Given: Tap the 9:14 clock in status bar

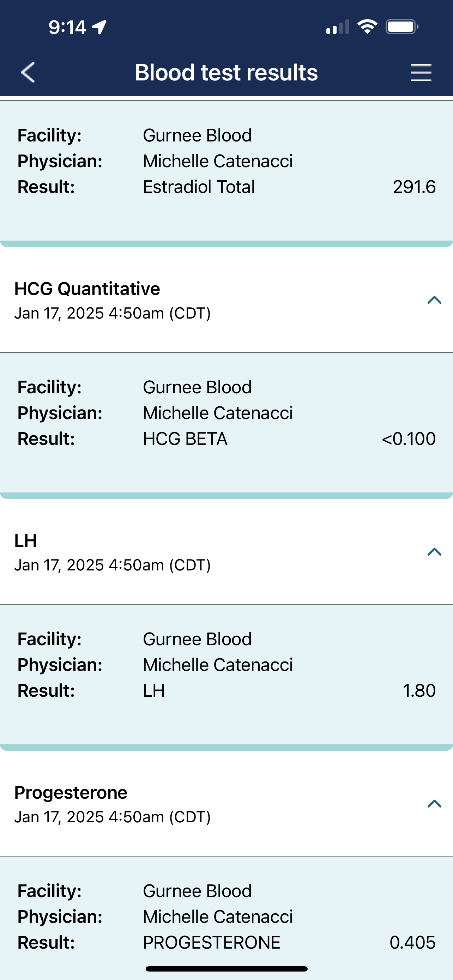Looking at the screenshot, I should [67, 27].
